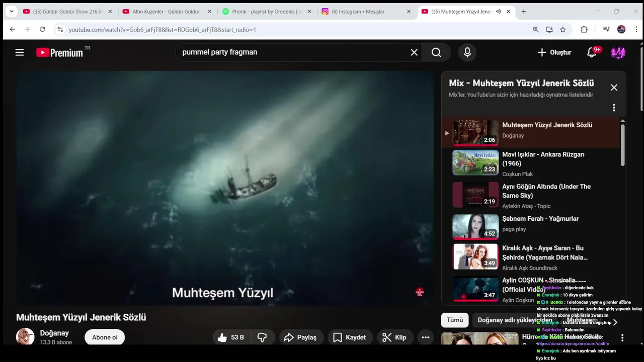Image resolution: width=644 pixels, height=362 pixels.
Task: Clear the search box text with X
Action: tap(414, 52)
